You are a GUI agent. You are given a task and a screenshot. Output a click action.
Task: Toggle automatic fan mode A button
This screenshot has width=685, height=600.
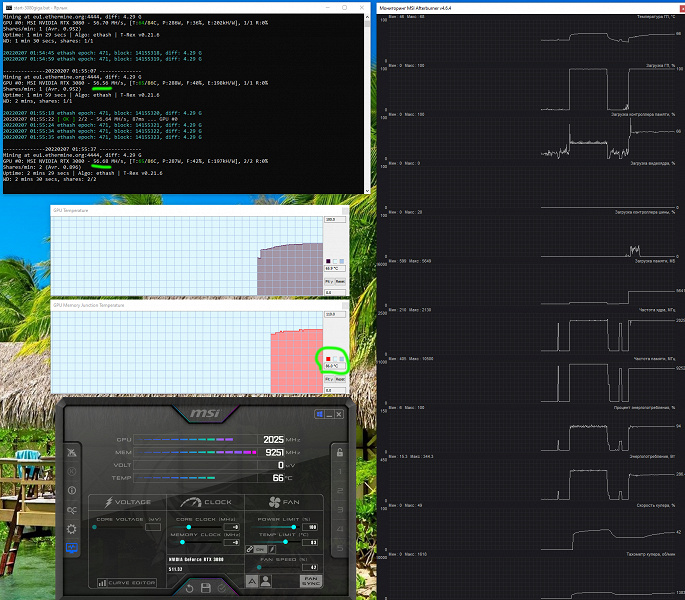[x=252, y=581]
